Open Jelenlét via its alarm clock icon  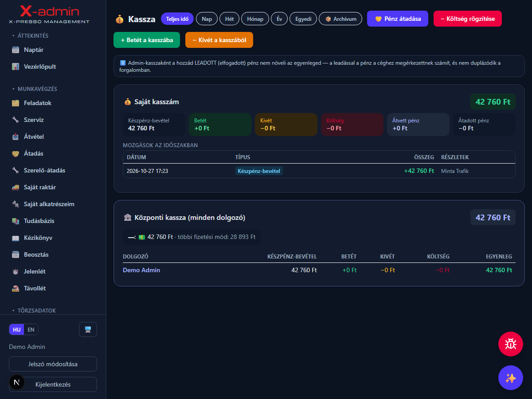(16, 272)
